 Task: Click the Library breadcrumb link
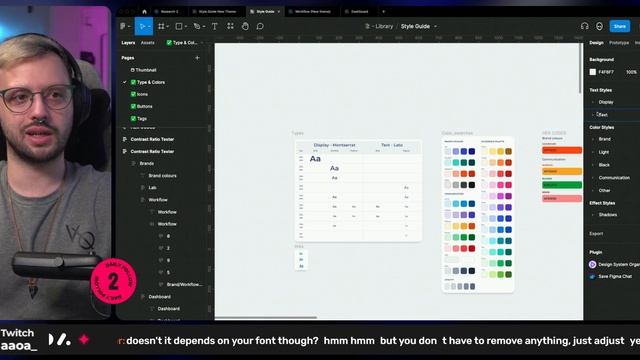(384, 26)
